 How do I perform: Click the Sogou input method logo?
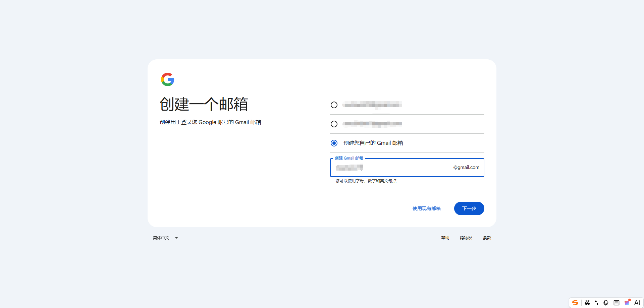575,303
